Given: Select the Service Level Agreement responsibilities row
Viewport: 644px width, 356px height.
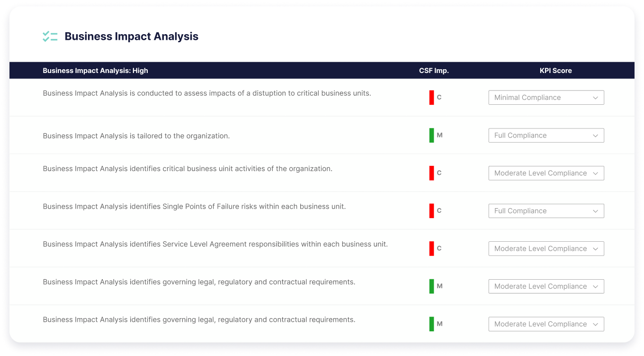Looking at the screenshot, I should 215,244.
